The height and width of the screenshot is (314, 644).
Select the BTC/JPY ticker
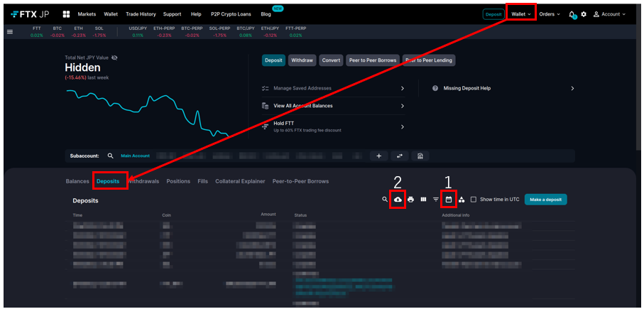coord(246,32)
